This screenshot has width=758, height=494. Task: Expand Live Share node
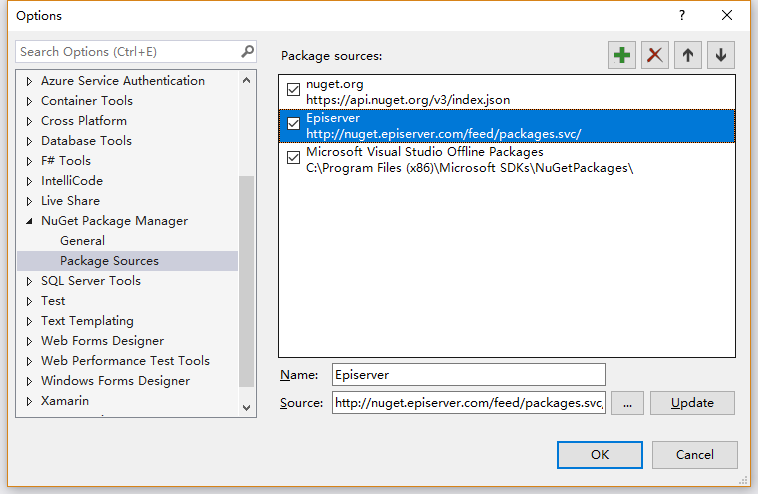(29, 201)
